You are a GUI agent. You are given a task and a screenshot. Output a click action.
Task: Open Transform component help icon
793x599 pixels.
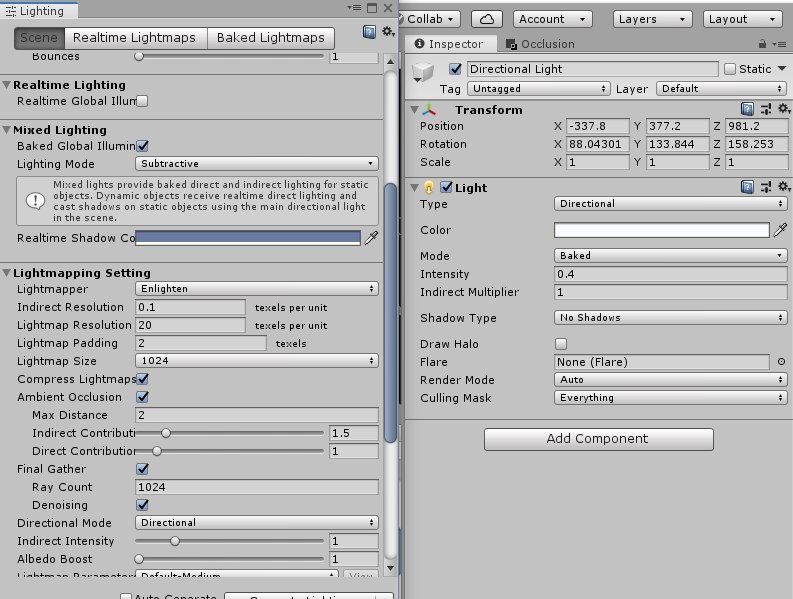pyautogui.click(x=747, y=109)
